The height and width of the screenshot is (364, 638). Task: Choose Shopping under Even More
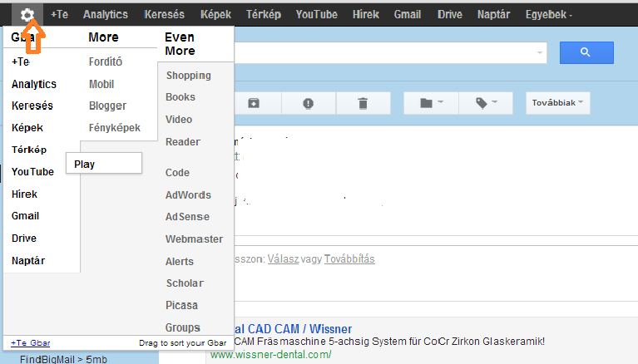(x=188, y=76)
